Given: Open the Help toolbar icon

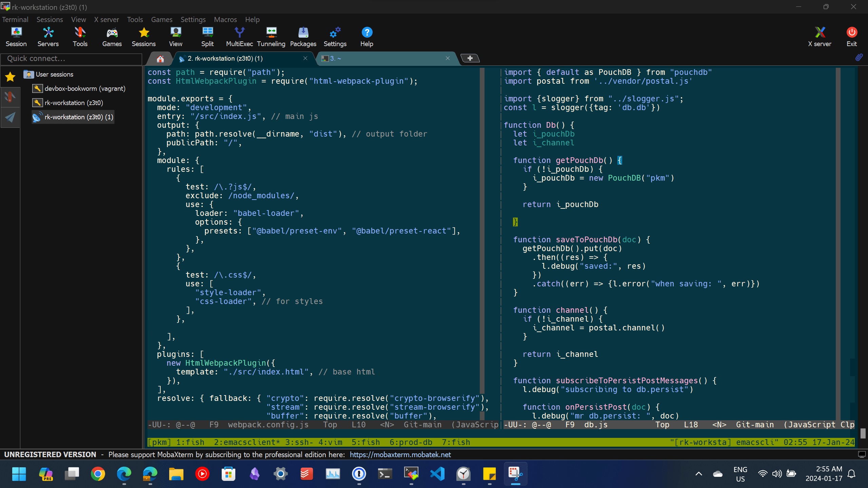Looking at the screenshot, I should [x=367, y=37].
